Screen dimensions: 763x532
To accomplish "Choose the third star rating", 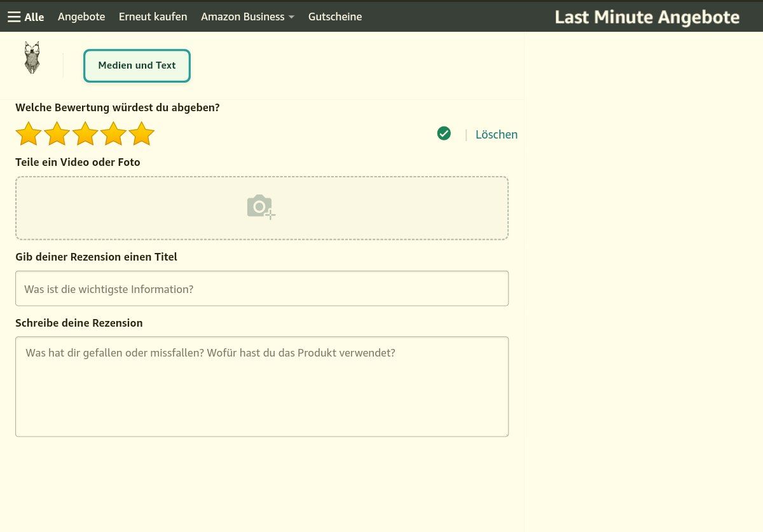I will click(85, 134).
